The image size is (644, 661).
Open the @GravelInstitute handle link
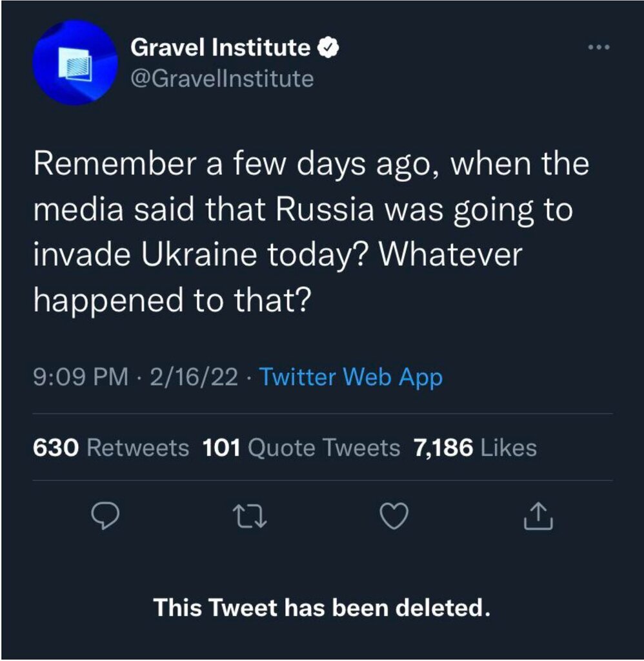[x=222, y=79]
